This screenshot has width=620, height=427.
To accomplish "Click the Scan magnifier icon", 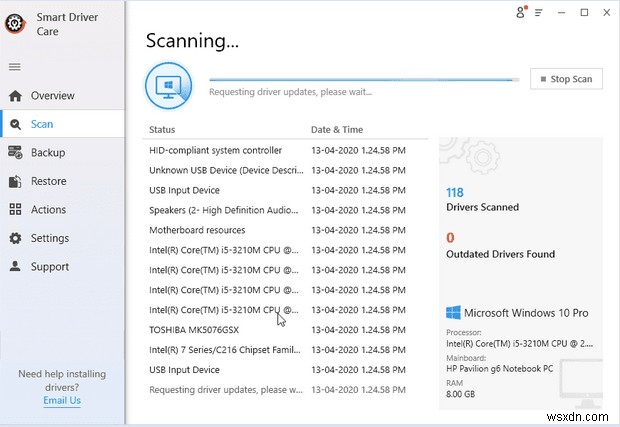I will point(15,124).
